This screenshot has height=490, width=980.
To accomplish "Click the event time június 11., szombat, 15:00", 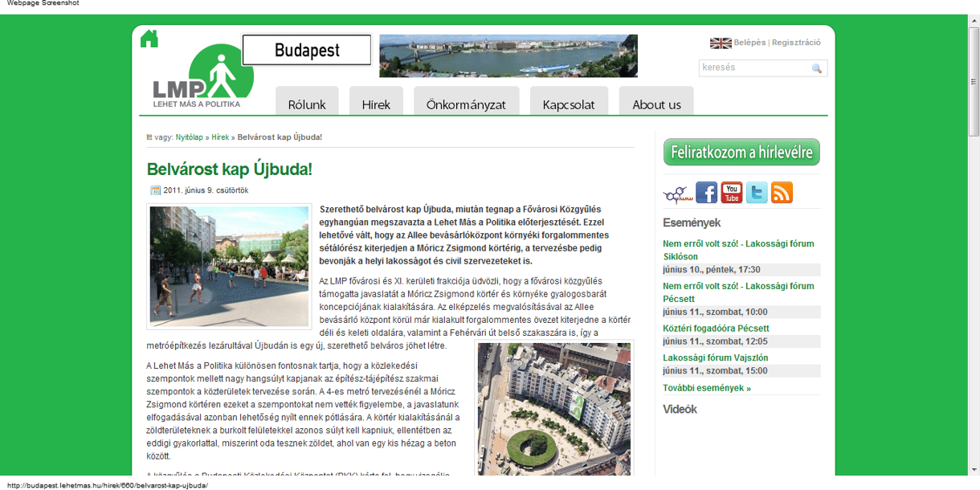I will (x=715, y=371).
